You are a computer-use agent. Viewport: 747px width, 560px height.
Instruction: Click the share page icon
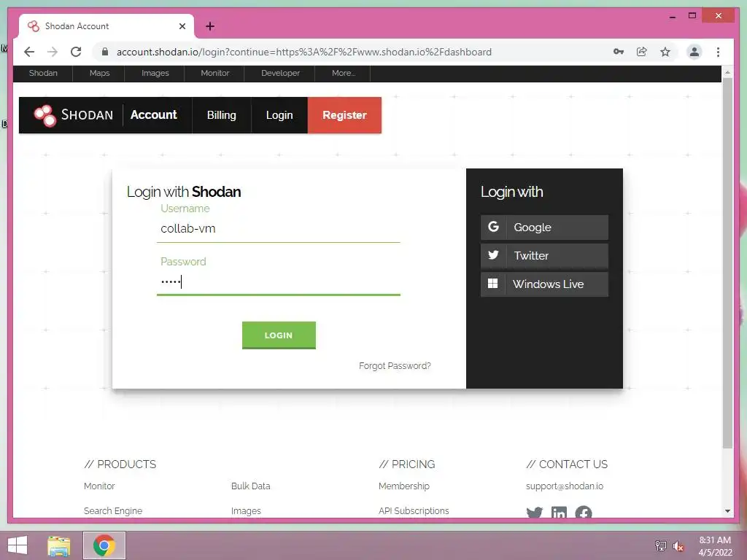(642, 52)
